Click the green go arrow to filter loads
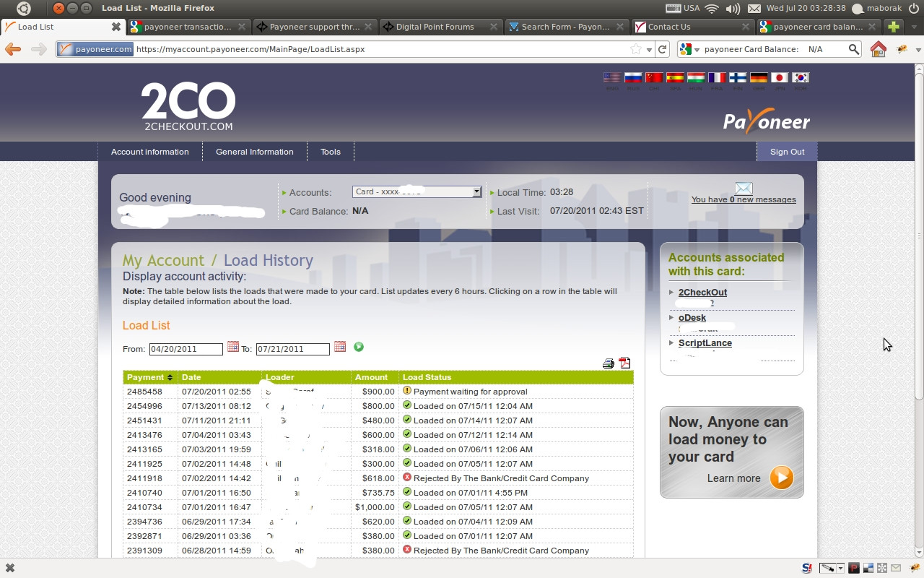924x578 pixels. (359, 348)
